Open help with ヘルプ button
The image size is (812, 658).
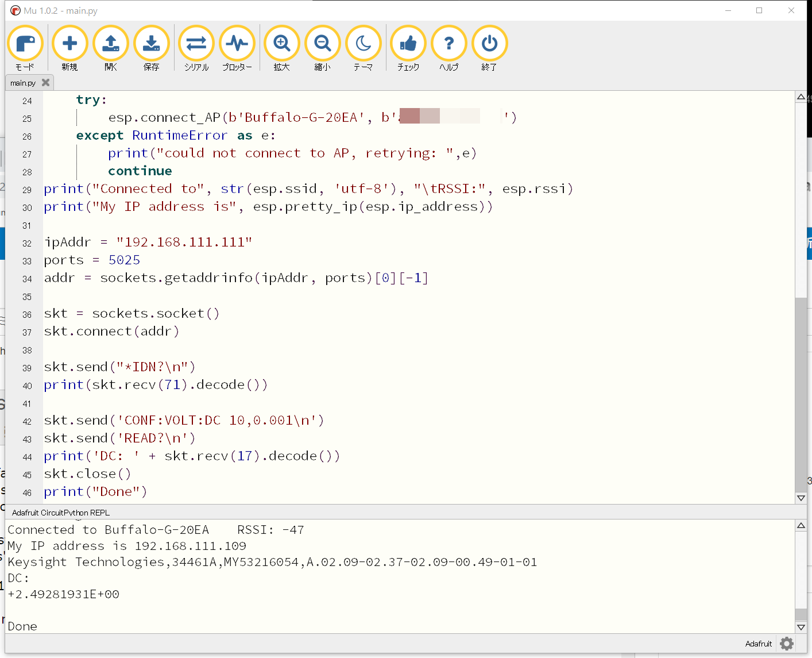(449, 48)
